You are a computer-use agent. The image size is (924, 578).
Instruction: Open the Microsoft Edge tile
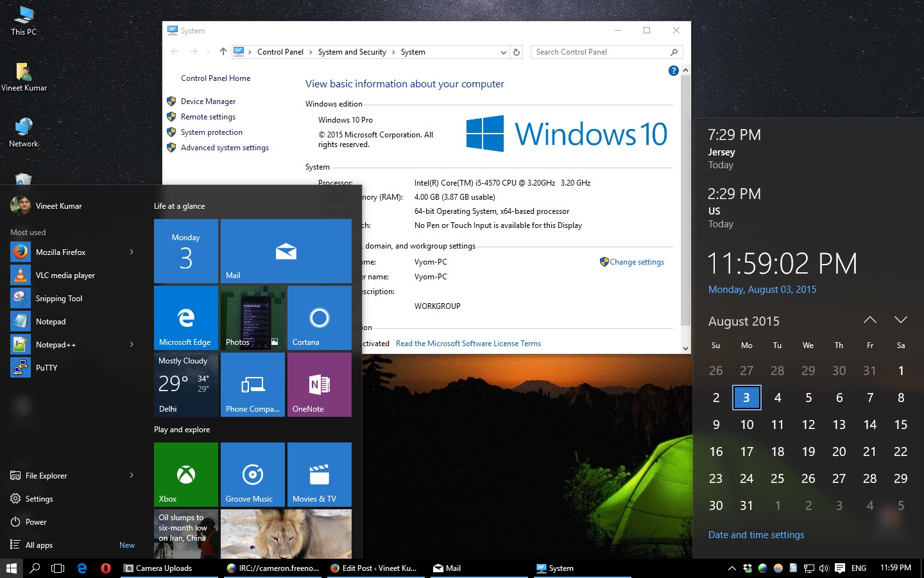coord(186,318)
